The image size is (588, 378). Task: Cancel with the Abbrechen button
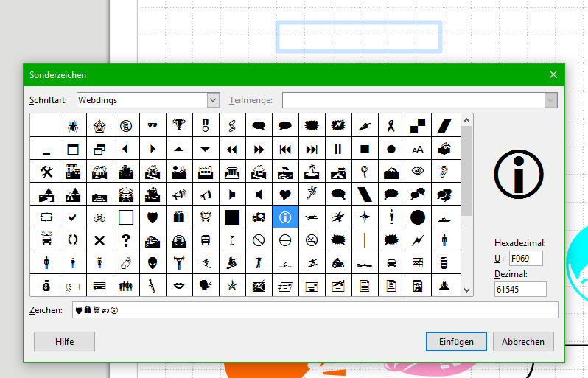coord(523,342)
